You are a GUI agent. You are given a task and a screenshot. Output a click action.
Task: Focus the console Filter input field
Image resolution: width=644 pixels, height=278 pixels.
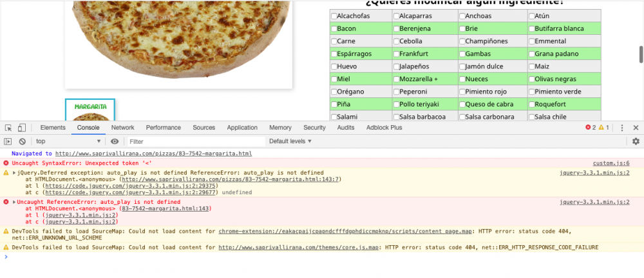(x=196, y=141)
